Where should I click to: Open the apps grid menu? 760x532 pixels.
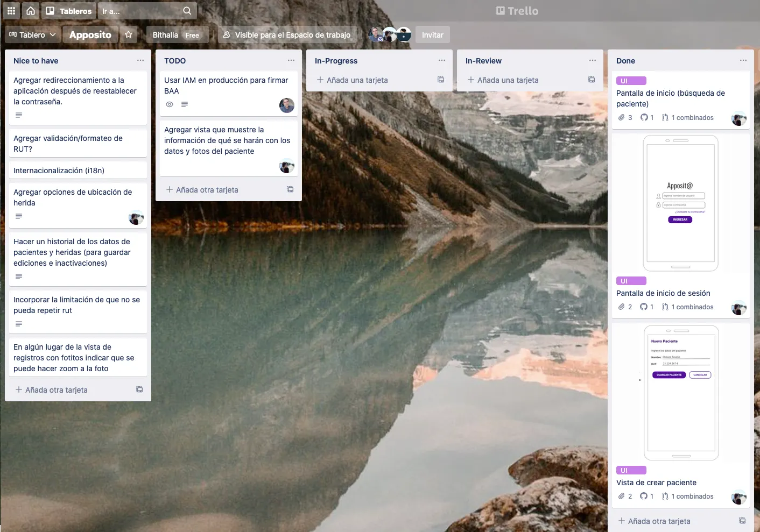coord(11,11)
